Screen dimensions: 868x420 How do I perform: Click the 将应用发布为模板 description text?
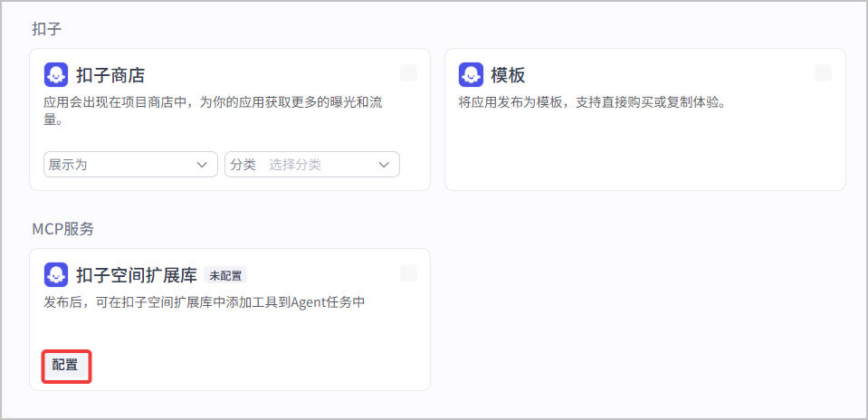[591, 103]
